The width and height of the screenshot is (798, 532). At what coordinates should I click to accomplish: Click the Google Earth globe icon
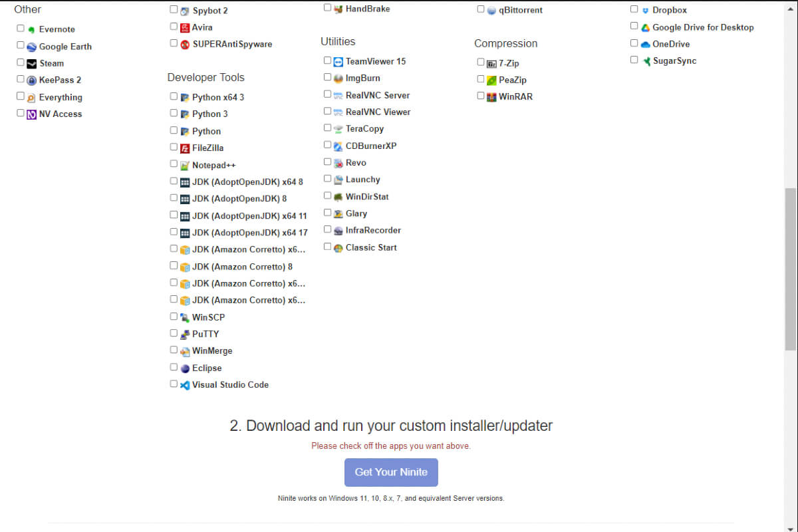[31, 47]
